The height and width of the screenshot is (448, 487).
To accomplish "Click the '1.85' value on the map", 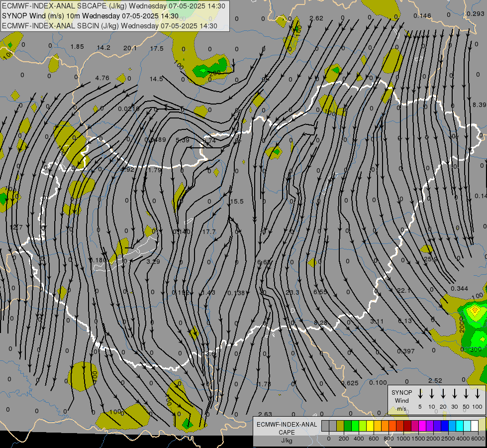I will pos(77,47).
